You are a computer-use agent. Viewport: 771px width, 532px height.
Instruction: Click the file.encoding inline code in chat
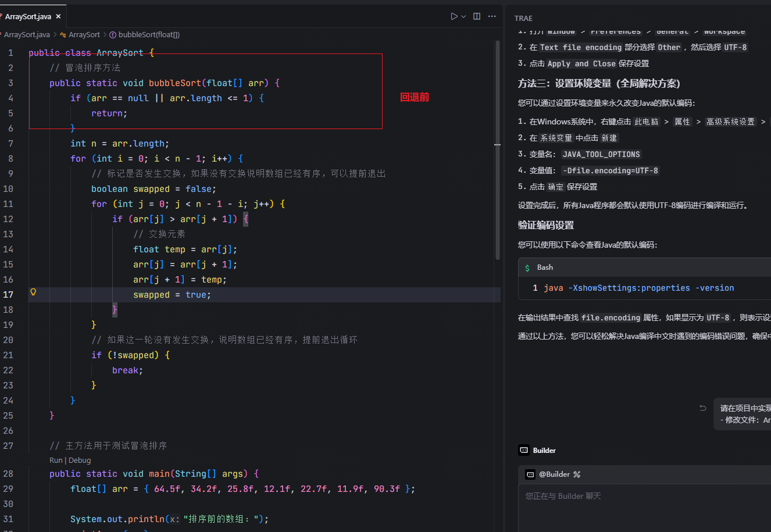pos(611,318)
